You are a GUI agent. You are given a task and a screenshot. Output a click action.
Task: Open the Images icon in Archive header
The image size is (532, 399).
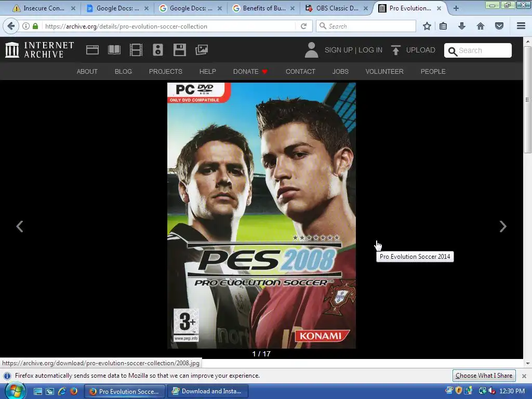202,50
